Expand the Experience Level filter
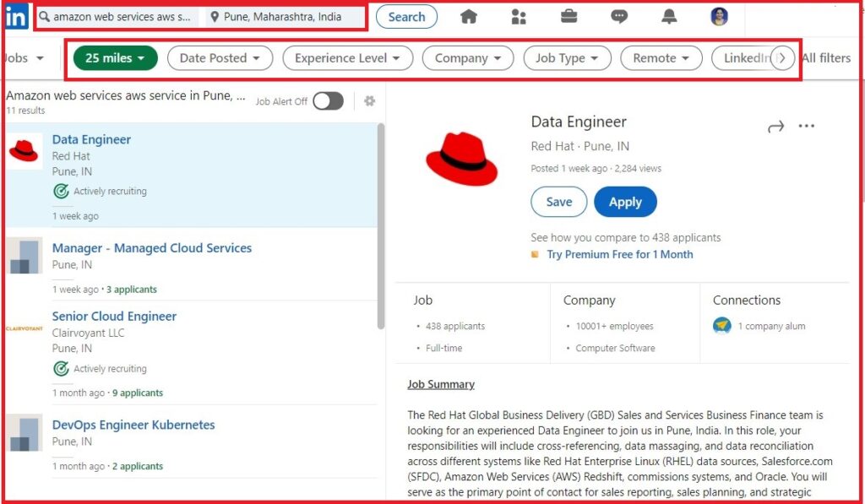 point(347,58)
